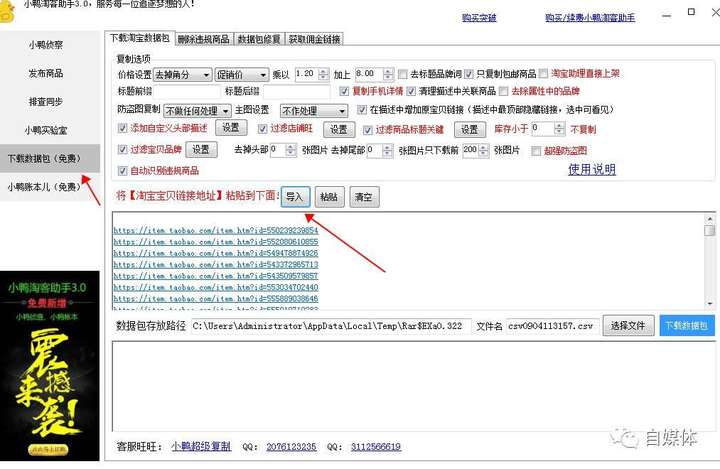This screenshot has width=720, height=469.
Task: Open 小鸭实验室 in the sidebar
Action: pyautogui.click(x=46, y=130)
